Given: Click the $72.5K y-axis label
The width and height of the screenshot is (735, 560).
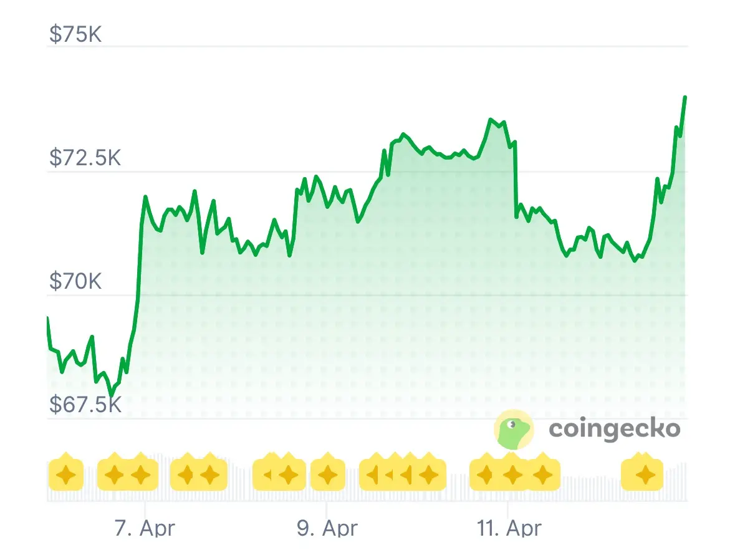Looking at the screenshot, I should click(85, 158).
